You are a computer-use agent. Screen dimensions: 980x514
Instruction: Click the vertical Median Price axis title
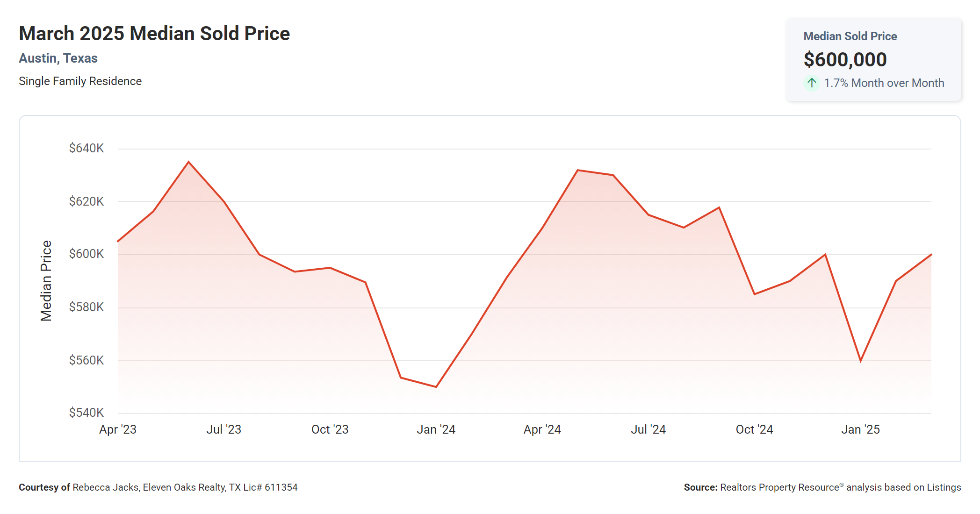pyautogui.click(x=46, y=281)
